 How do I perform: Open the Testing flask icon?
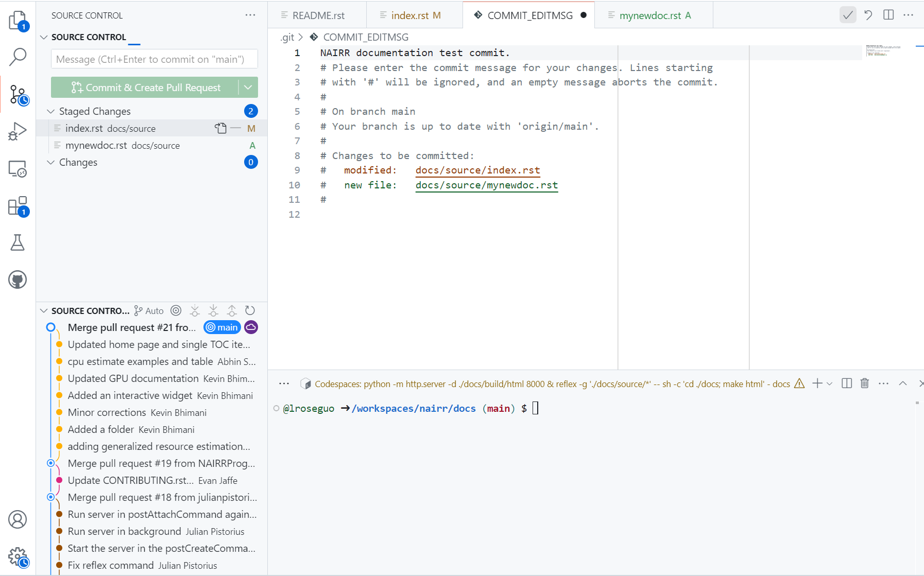[x=18, y=242]
